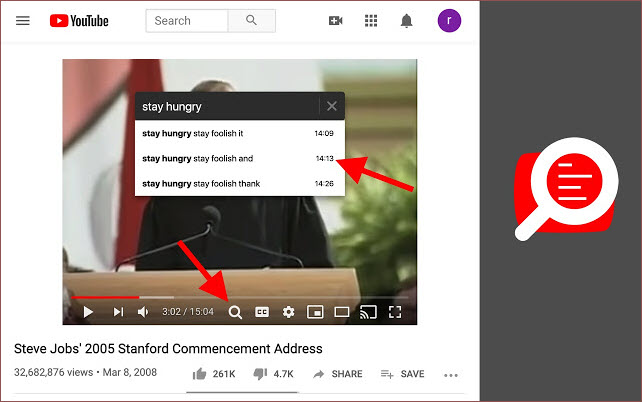Toggle closed captions (CC) on the player
This screenshot has height=402, width=642.
click(x=262, y=312)
